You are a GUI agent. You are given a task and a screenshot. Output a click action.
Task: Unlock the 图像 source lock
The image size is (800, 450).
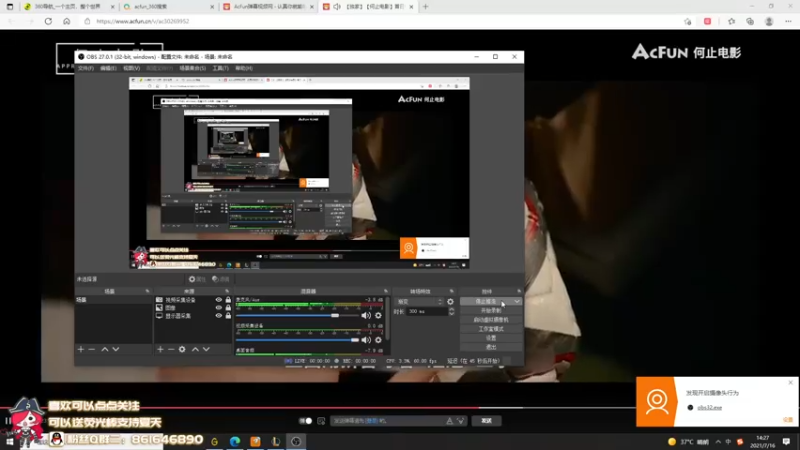coord(228,308)
